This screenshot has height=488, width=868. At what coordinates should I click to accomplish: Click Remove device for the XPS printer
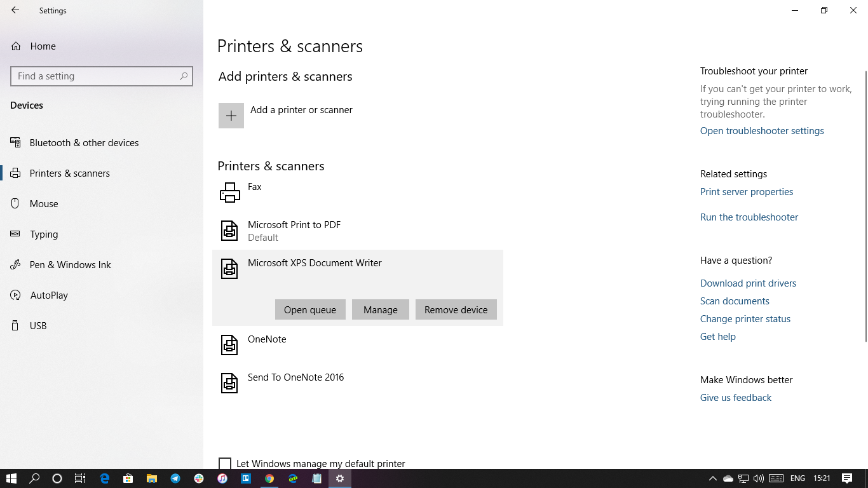(x=456, y=309)
